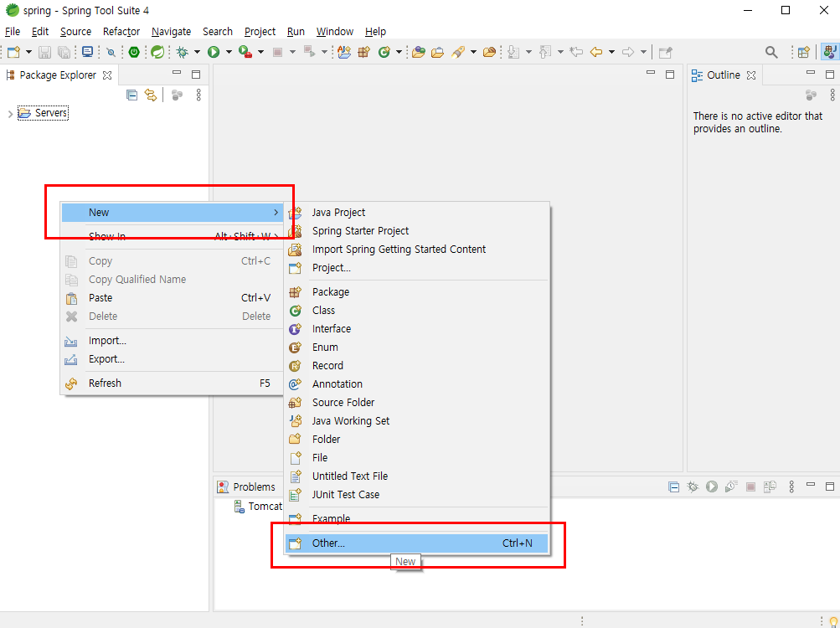This screenshot has width=840, height=628.
Task: Click the yellow Back navigation arrow
Action: click(596, 52)
